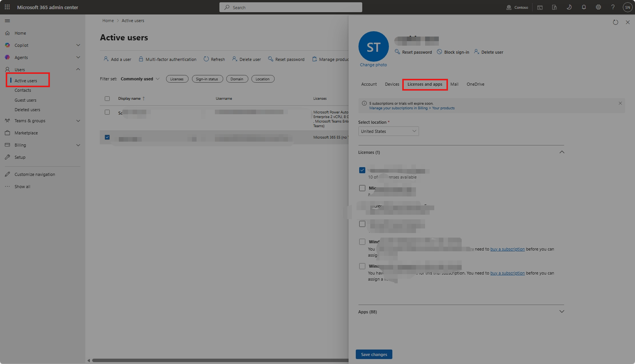Image resolution: width=635 pixels, height=364 pixels.
Task: Open Guest users in navigation
Action: point(26,100)
